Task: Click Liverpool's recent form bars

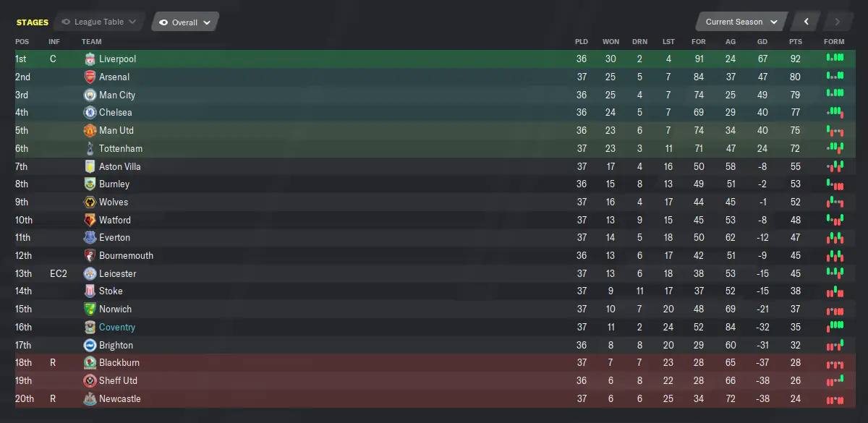Action: [x=835, y=58]
